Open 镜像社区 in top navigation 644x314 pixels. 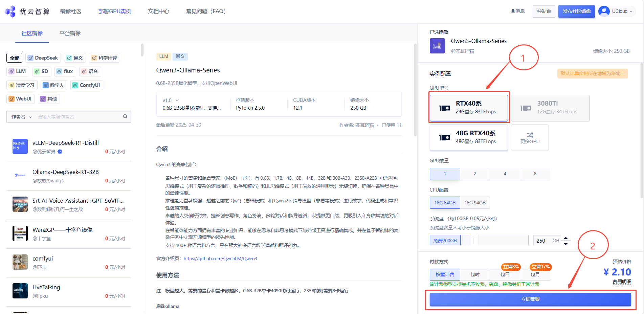pyautogui.click(x=71, y=11)
